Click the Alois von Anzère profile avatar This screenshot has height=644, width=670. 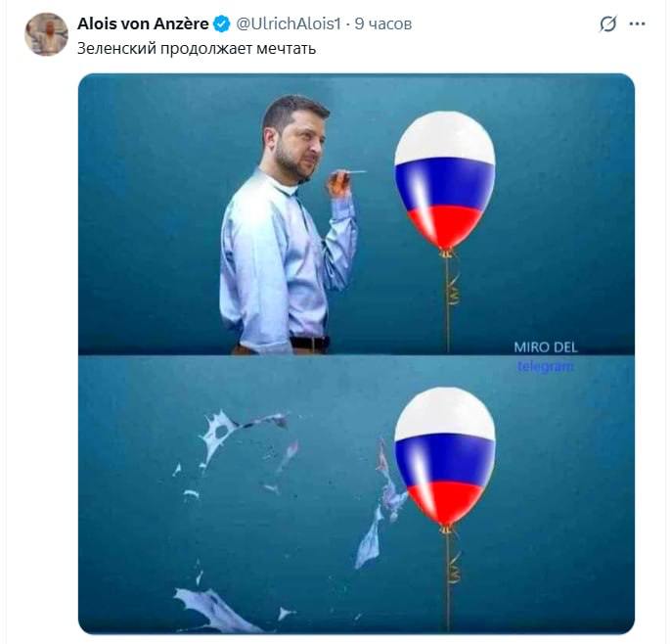tap(46, 34)
